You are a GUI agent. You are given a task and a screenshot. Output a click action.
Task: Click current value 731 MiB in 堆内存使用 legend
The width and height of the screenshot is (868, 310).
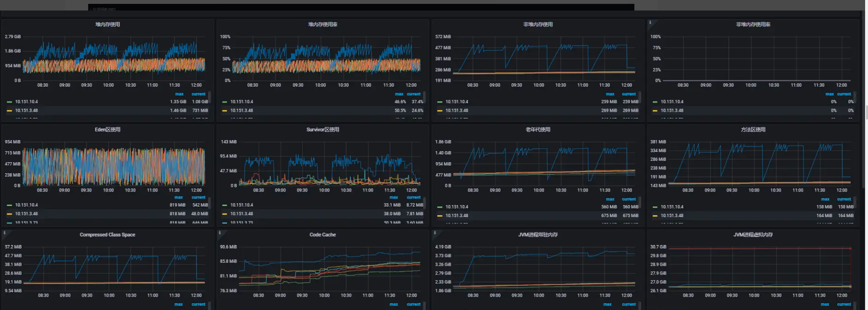(x=200, y=110)
